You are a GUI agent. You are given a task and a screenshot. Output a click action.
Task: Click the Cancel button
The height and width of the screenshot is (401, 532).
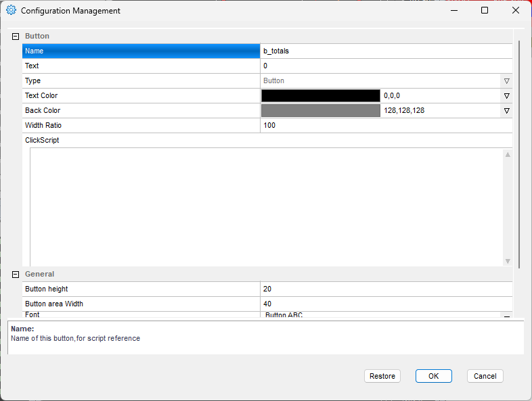point(485,376)
